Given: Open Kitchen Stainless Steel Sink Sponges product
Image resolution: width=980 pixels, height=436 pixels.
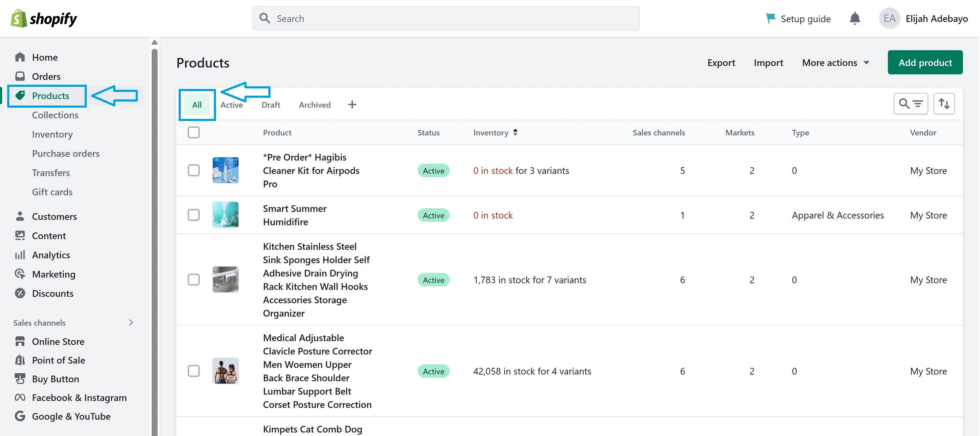Looking at the screenshot, I should [316, 280].
